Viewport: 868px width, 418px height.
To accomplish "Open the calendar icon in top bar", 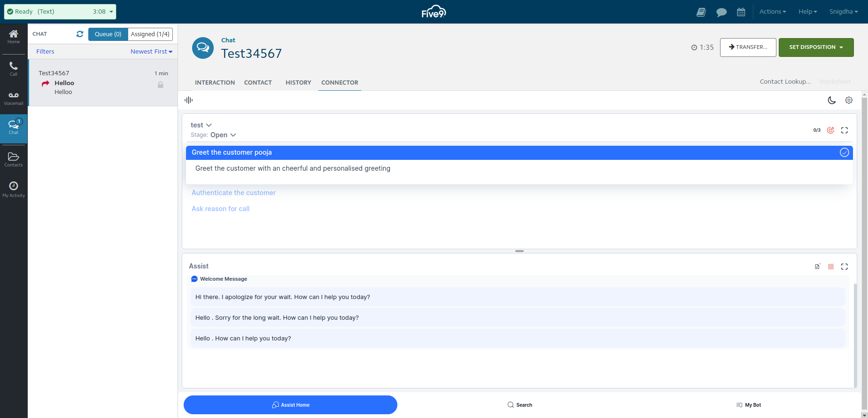I will (x=741, y=12).
